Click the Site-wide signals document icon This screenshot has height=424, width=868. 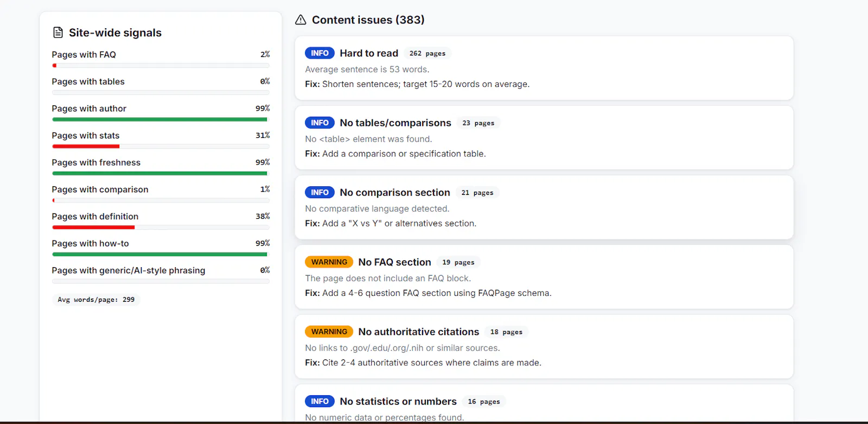(x=58, y=33)
